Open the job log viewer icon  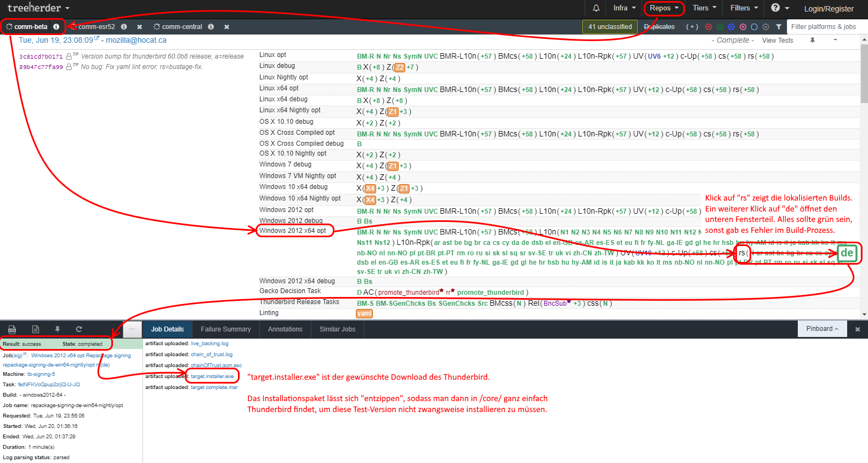(12, 329)
